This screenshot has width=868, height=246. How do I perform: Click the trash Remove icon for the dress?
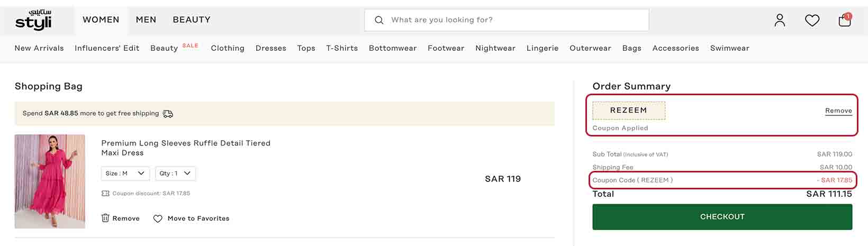[x=105, y=218]
